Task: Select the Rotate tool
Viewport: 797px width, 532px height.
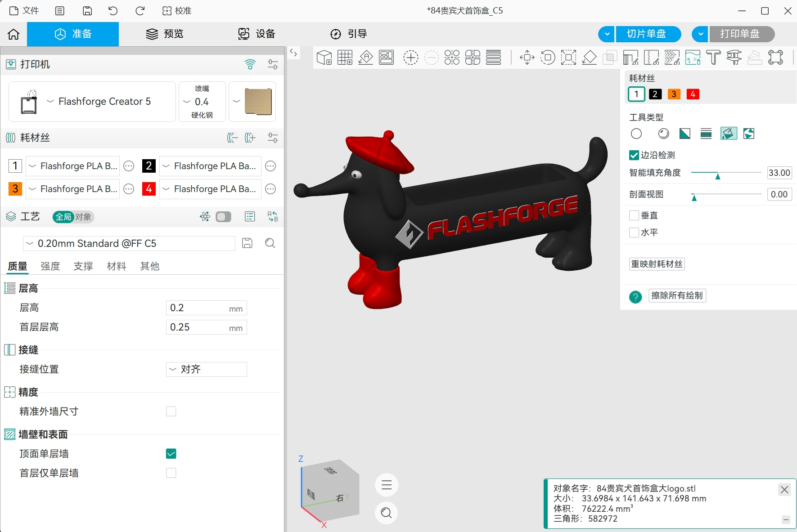Action: 548,58
